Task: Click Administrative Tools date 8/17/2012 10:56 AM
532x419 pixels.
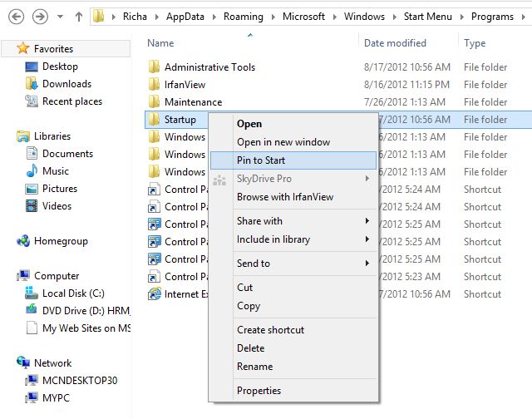Action: (x=407, y=67)
